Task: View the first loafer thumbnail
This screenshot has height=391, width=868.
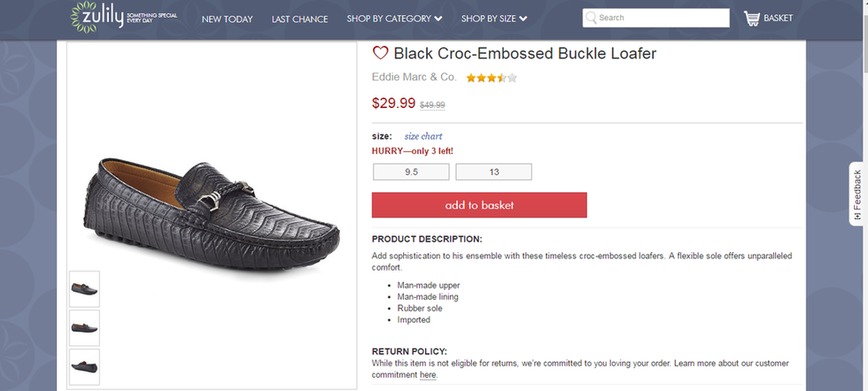Action: (85, 289)
